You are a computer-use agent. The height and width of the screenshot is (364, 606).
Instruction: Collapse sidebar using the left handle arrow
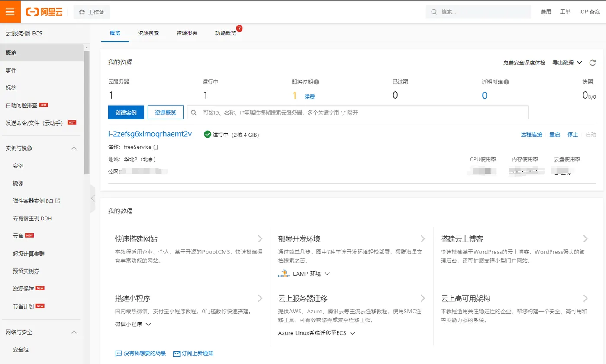point(93,198)
